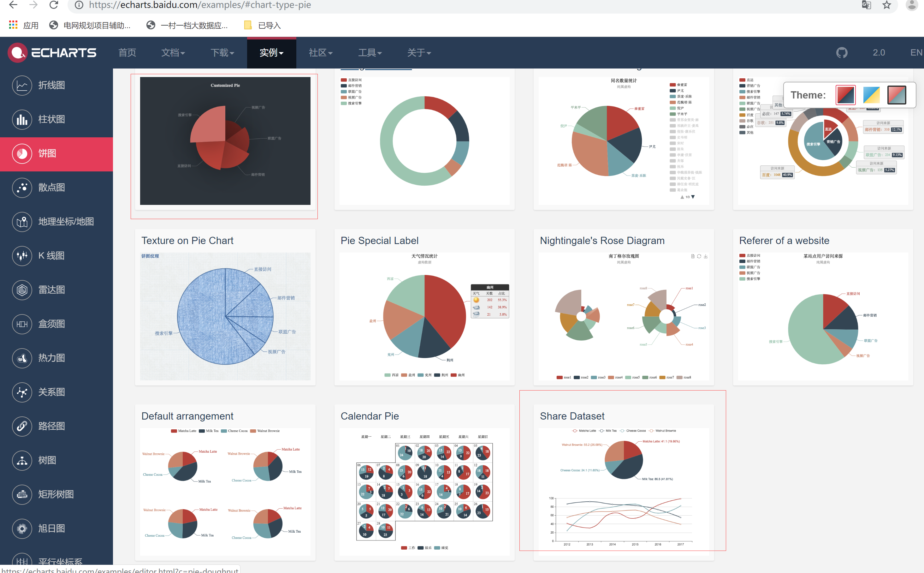Go to the 首页 home tab
The height and width of the screenshot is (573, 924).
click(127, 53)
